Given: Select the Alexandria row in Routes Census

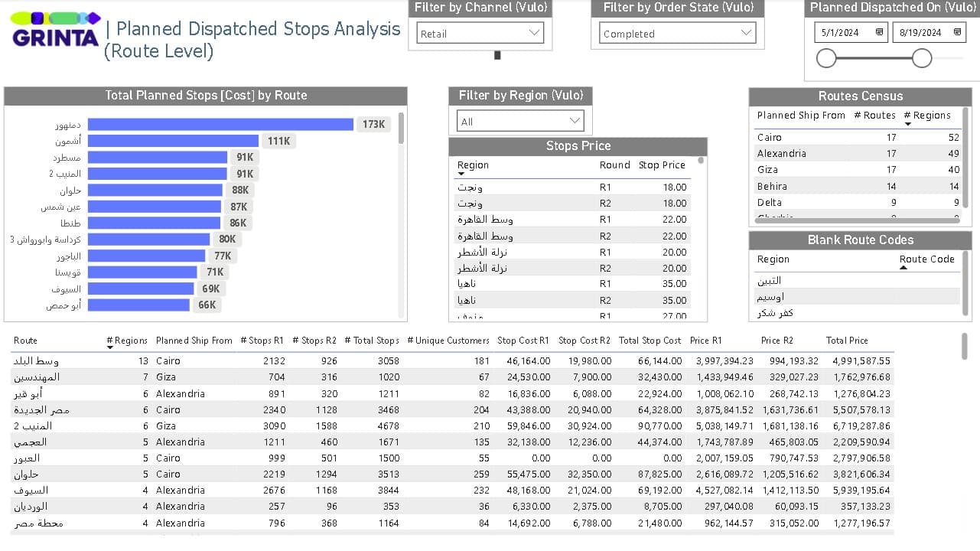Looking at the screenshot, I should click(x=857, y=153).
